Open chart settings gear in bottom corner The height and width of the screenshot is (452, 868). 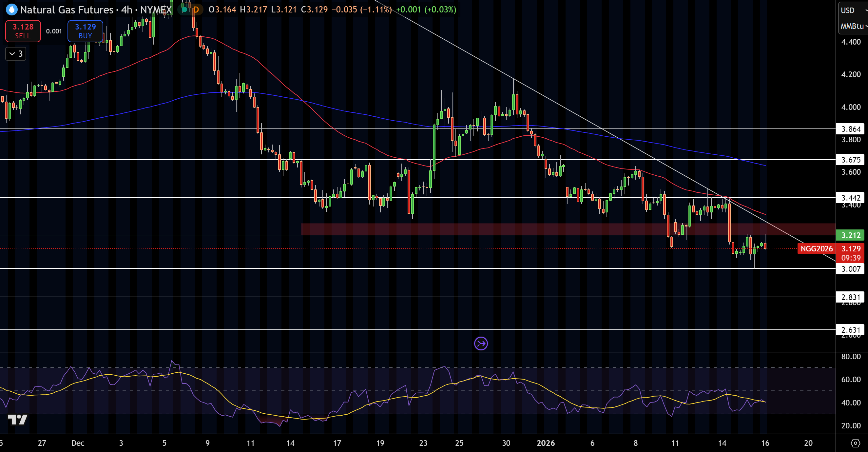[x=855, y=442]
